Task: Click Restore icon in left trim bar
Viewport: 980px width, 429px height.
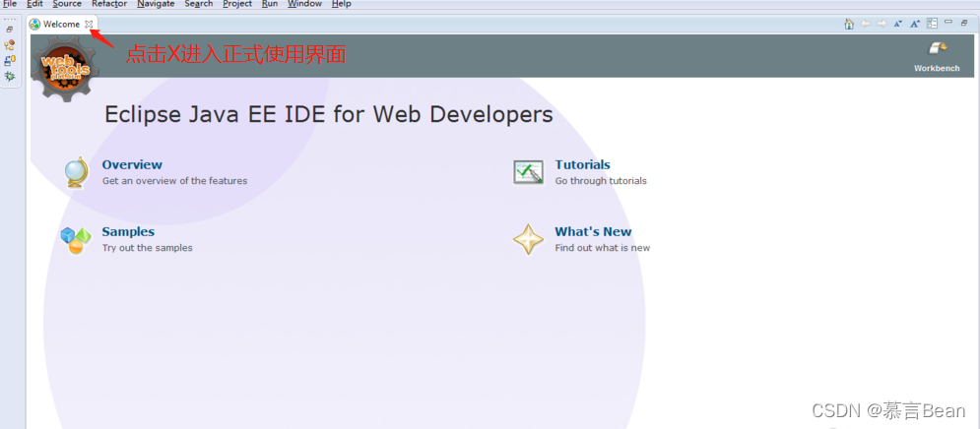Action: [x=10, y=30]
